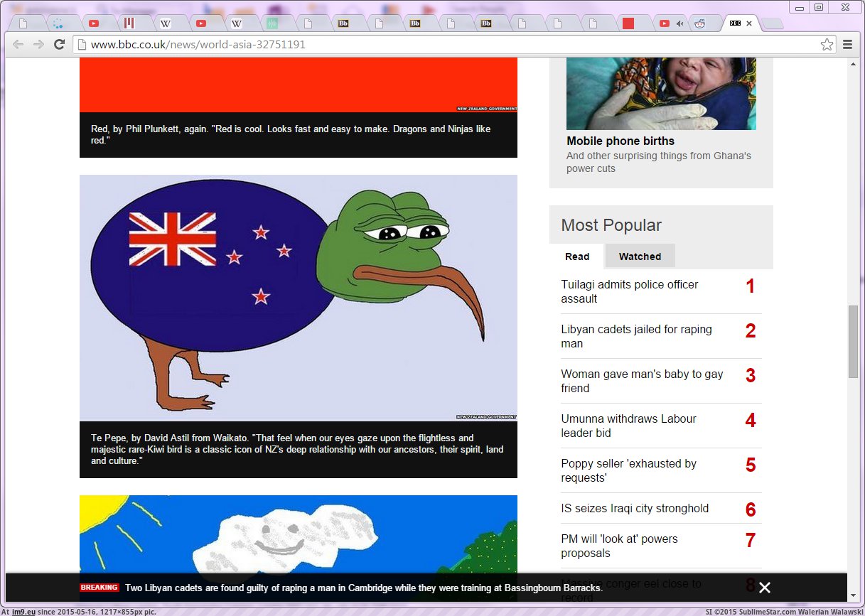
Task: Click the Ghana's power cuts summary text
Action: (x=659, y=162)
